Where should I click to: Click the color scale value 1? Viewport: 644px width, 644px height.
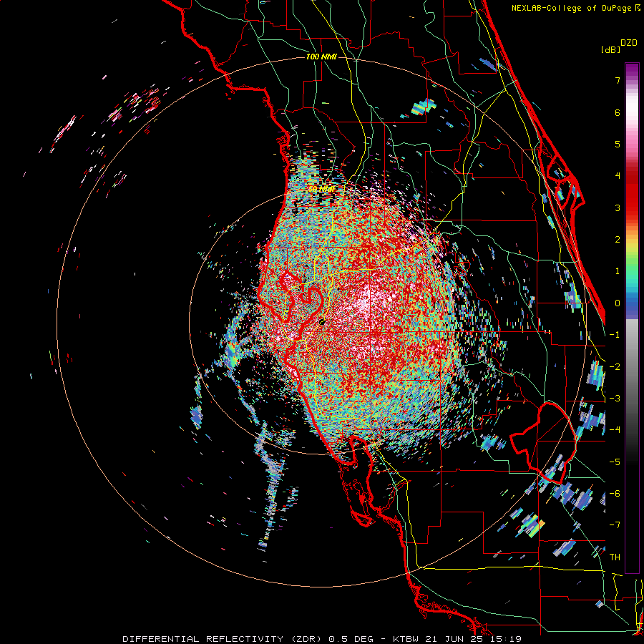(618, 271)
